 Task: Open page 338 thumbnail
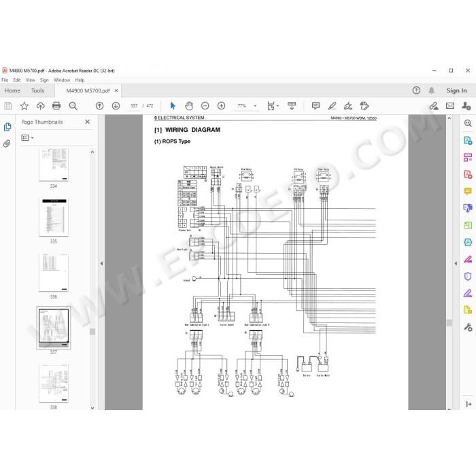pyautogui.click(x=54, y=384)
